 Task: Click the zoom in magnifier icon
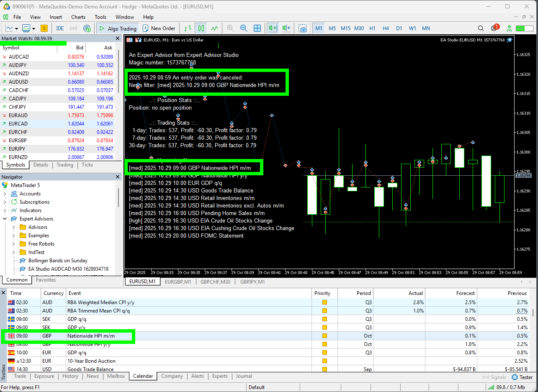click(230, 28)
